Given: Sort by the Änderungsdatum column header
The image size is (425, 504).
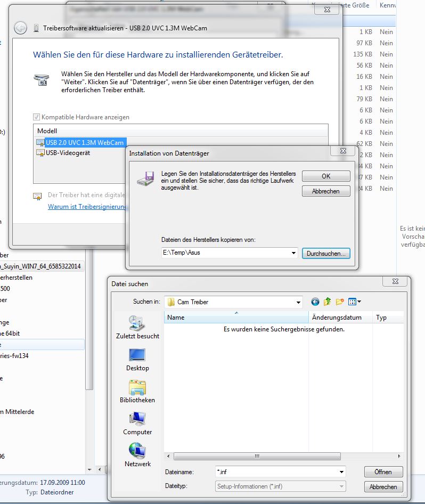Looking at the screenshot, I should [340, 317].
